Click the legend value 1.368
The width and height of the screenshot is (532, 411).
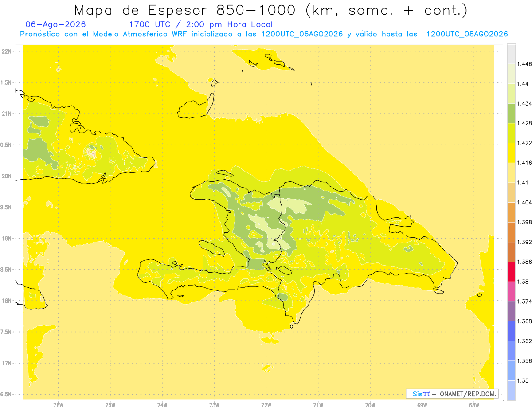(524, 321)
